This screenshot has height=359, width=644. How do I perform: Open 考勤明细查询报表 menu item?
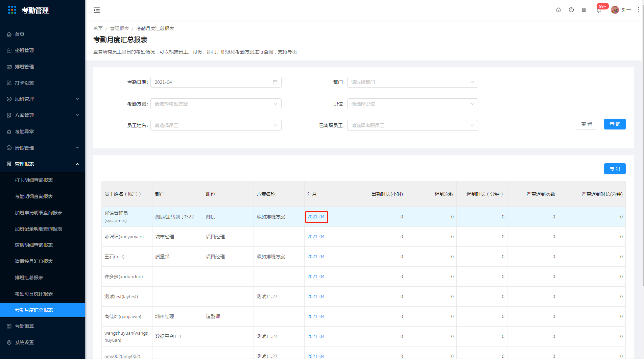point(43,196)
